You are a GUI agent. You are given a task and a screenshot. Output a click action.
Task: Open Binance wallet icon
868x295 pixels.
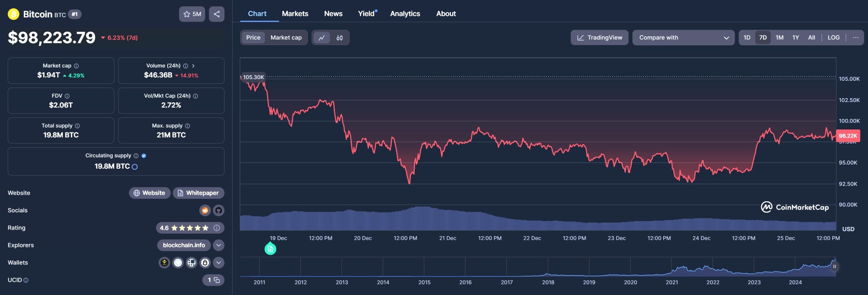click(164, 262)
